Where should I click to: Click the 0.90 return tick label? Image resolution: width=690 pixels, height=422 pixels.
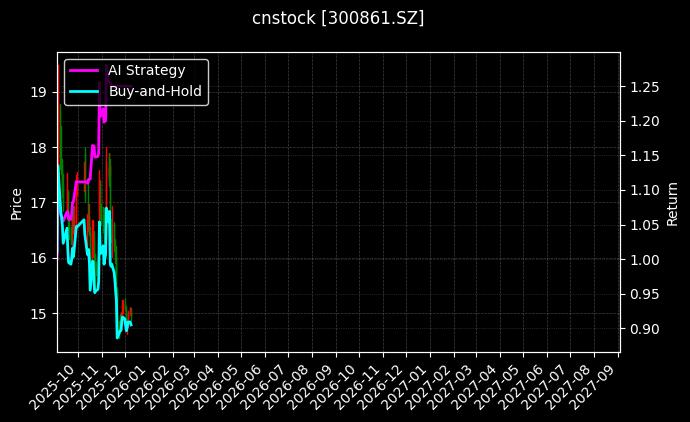tap(645, 329)
